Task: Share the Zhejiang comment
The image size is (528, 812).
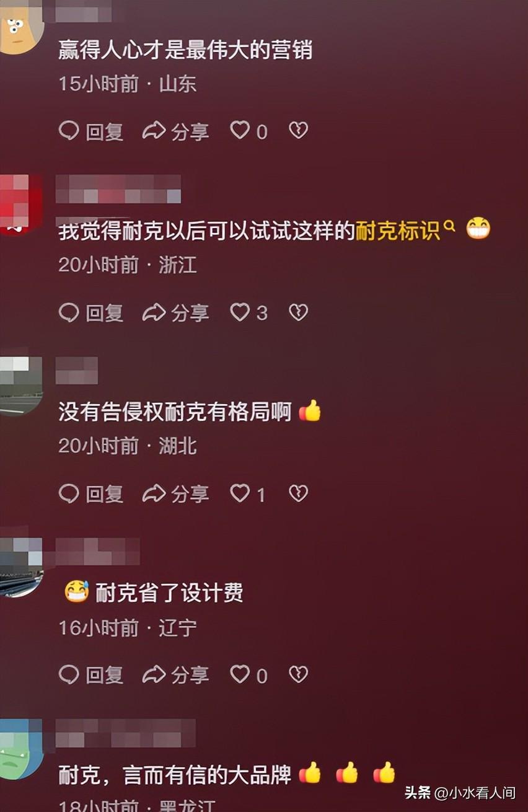Action: tap(175, 312)
